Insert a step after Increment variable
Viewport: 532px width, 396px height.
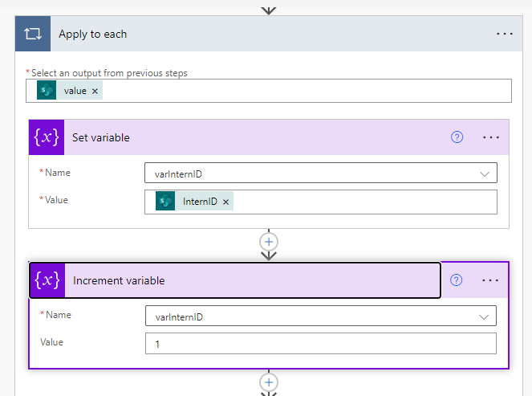(x=269, y=382)
